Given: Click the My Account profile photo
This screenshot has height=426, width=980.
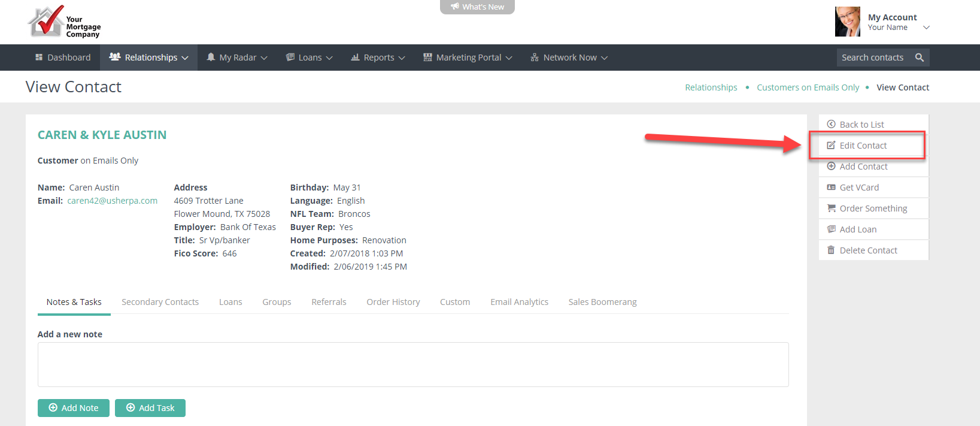Looking at the screenshot, I should coord(847,22).
